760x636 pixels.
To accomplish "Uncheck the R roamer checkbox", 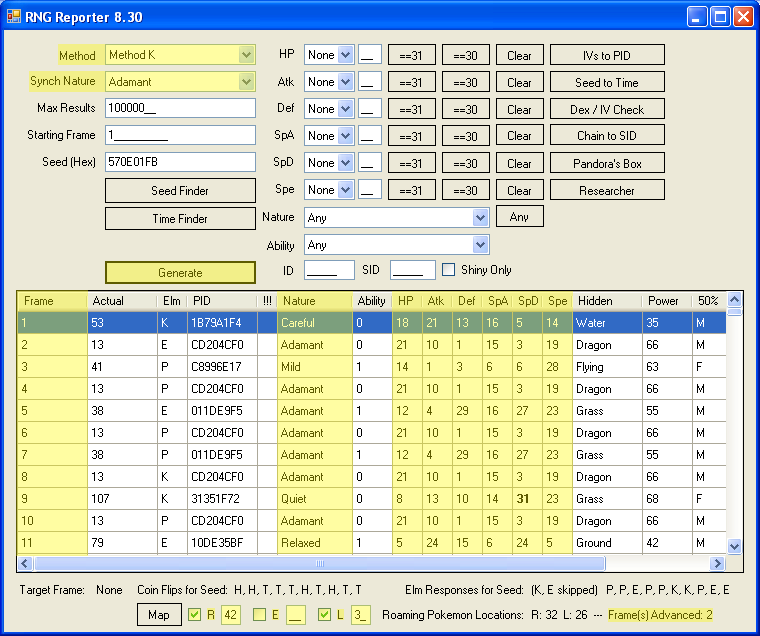I will coord(195,615).
